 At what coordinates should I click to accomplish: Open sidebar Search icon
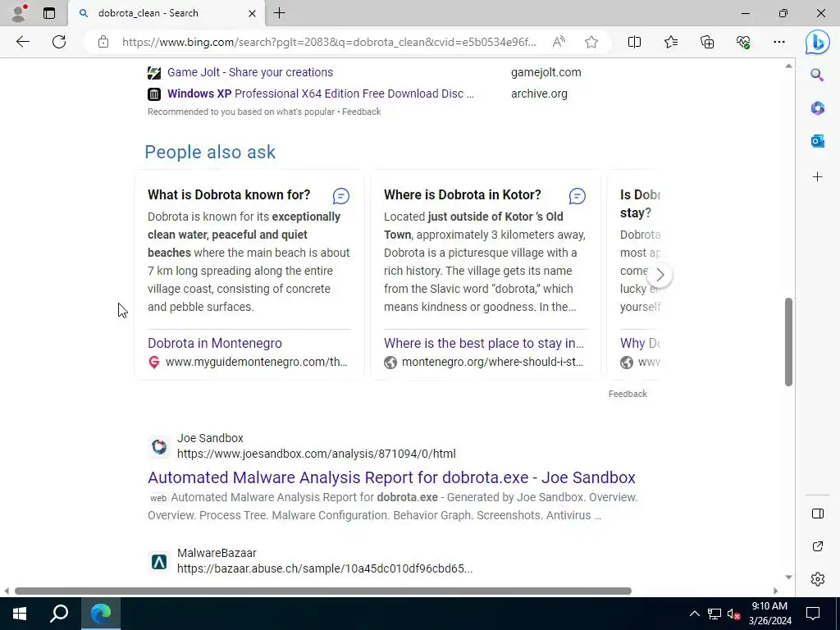click(x=818, y=75)
